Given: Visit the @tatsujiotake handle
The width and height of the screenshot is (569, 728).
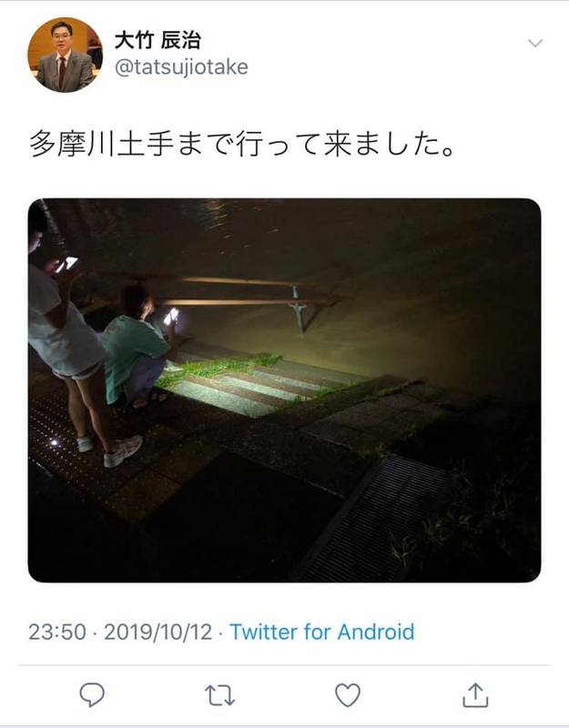Looking at the screenshot, I should coord(181,67).
